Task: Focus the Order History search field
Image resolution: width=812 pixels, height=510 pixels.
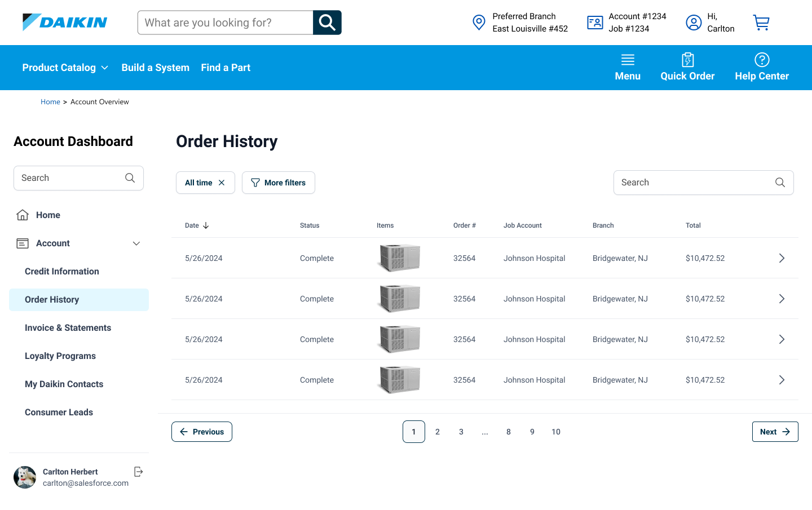Action: click(x=704, y=183)
